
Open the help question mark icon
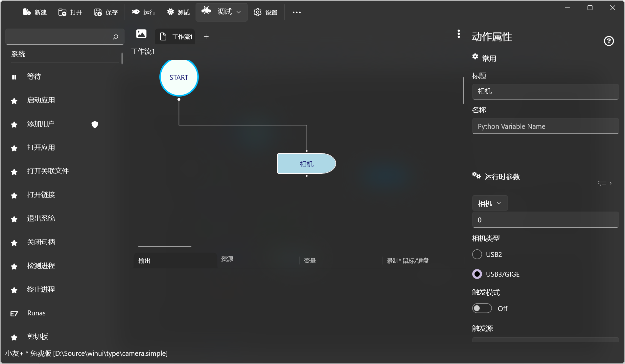(x=609, y=41)
